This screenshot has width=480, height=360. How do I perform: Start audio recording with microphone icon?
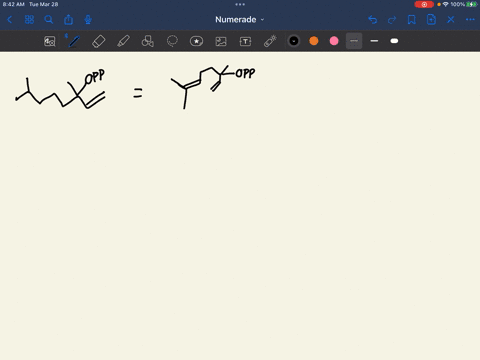(x=88, y=20)
